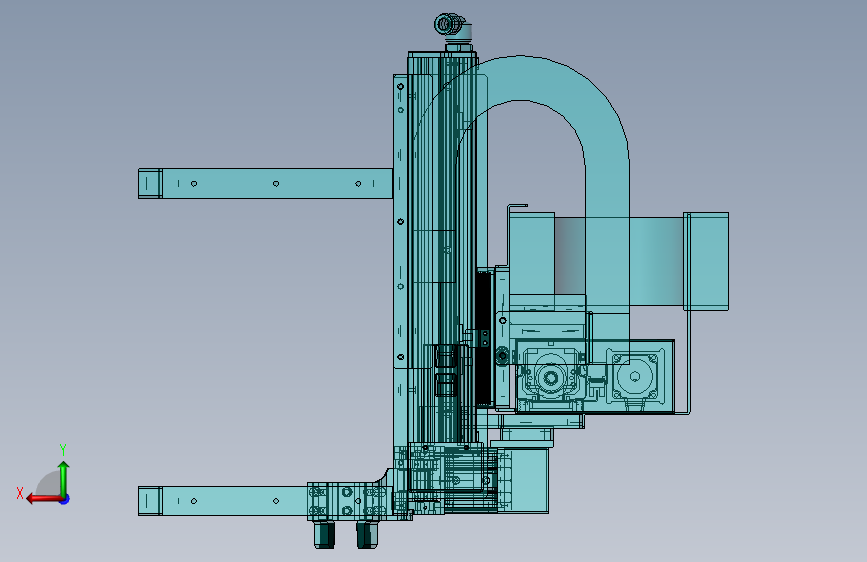This screenshot has width=867, height=562.
Task: Select the upper horizontal arm bar
Action: point(265,183)
